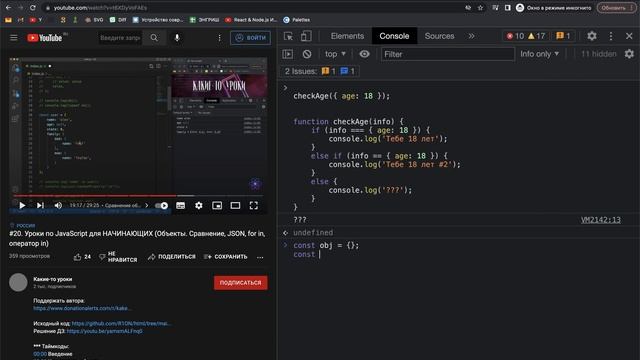The width and height of the screenshot is (640, 360).
Task: Open the homework solution youtu.be link
Action: [104, 331]
